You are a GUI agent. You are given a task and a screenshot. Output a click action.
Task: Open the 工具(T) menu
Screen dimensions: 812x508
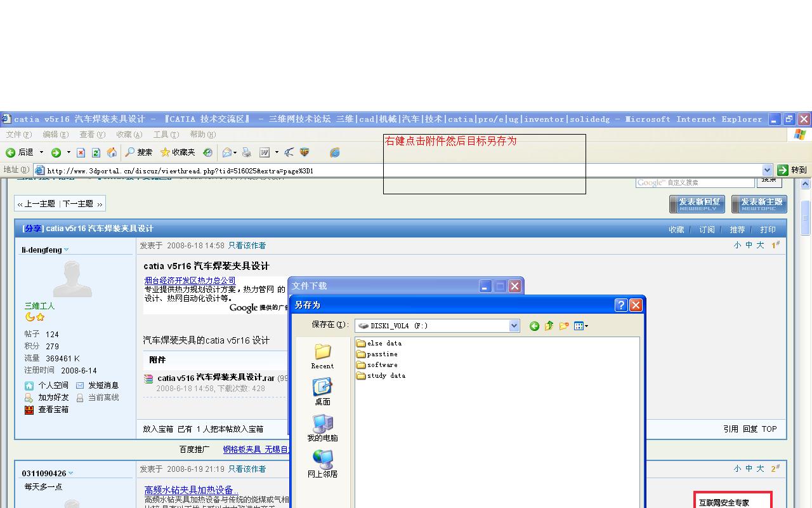pos(166,135)
